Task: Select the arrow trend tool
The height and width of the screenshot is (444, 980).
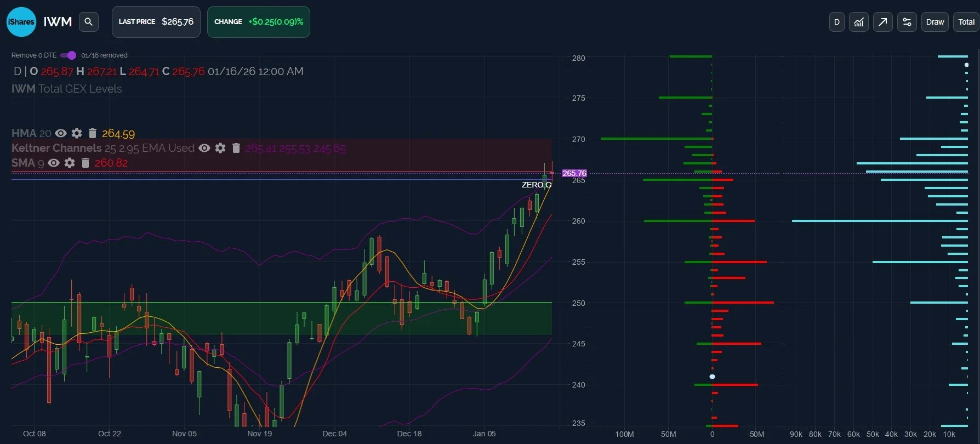Action: tap(882, 22)
